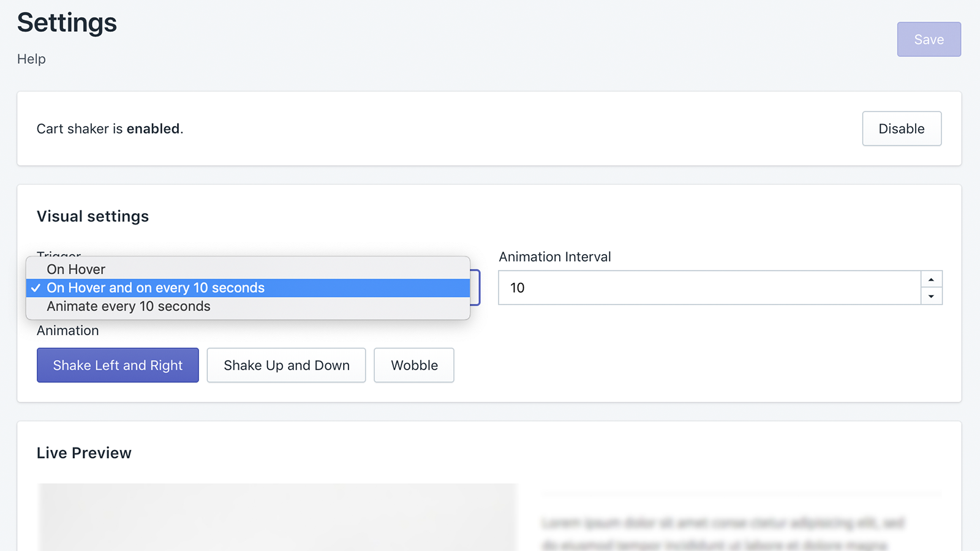Click the Save button
The width and height of the screenshot is (980, 551).
click(x=929, y=40)
